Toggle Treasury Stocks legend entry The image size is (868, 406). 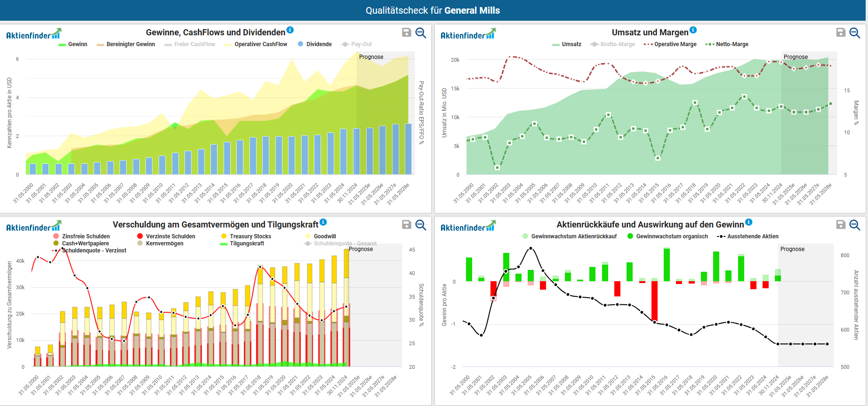250,236
